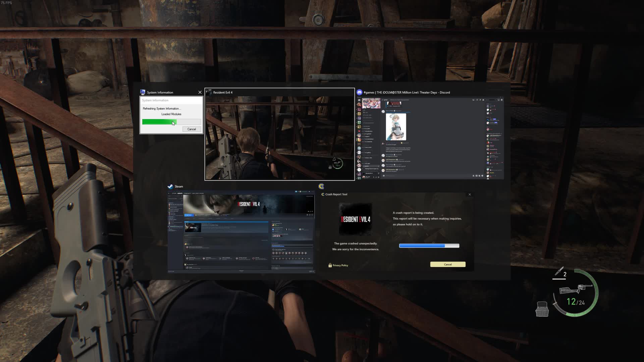Click the Steam logo icon
The image size is (644, 362).
[x=170, y=186]
